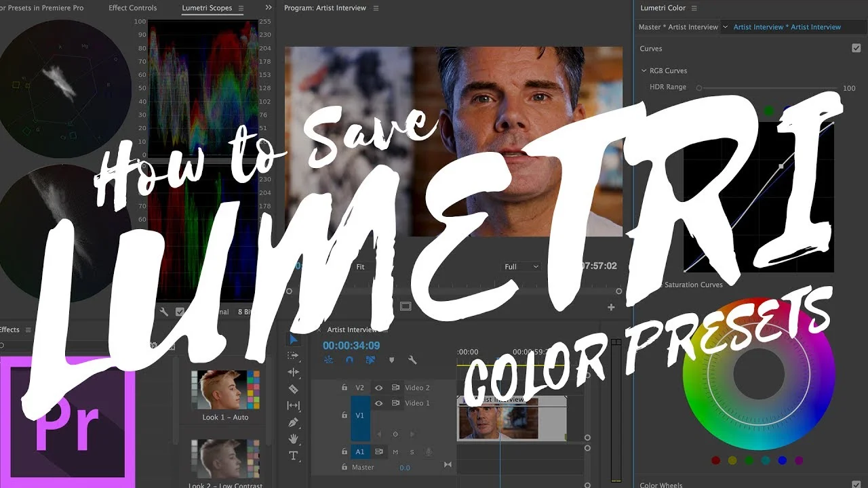Show overflow panels double-chevron
The width and height of the screenshot is (868, 488).
269,7
